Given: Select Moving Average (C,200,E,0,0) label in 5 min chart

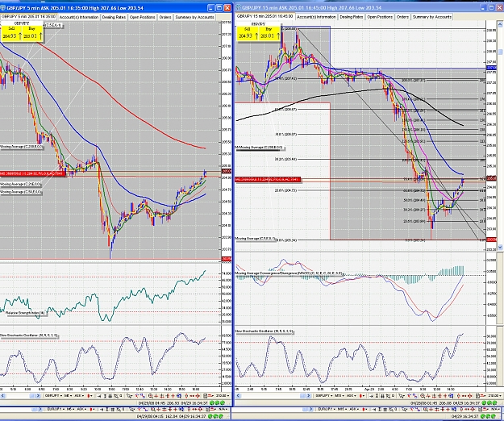Looking at the screenshot, I should 21,147.
